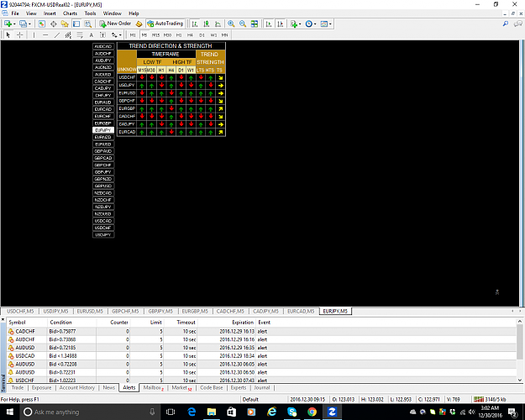Image resolution: width=525 pixels, height=420 pixels.
Task: Select the Text Label tool
Action: [x=102, y=34]
